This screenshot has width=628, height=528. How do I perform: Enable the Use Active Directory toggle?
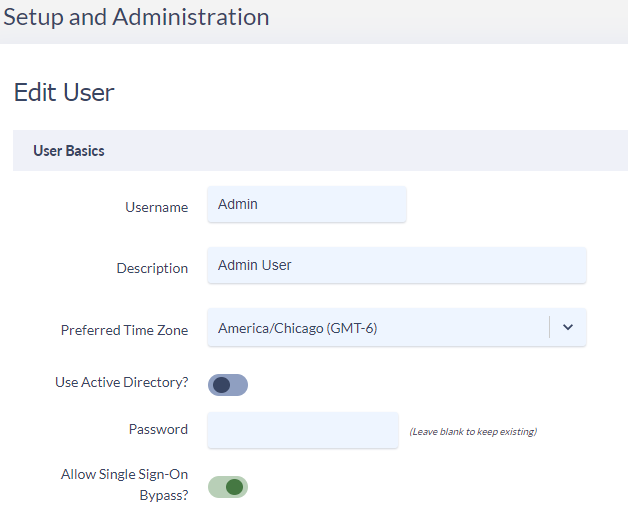(x=228, y=385)
